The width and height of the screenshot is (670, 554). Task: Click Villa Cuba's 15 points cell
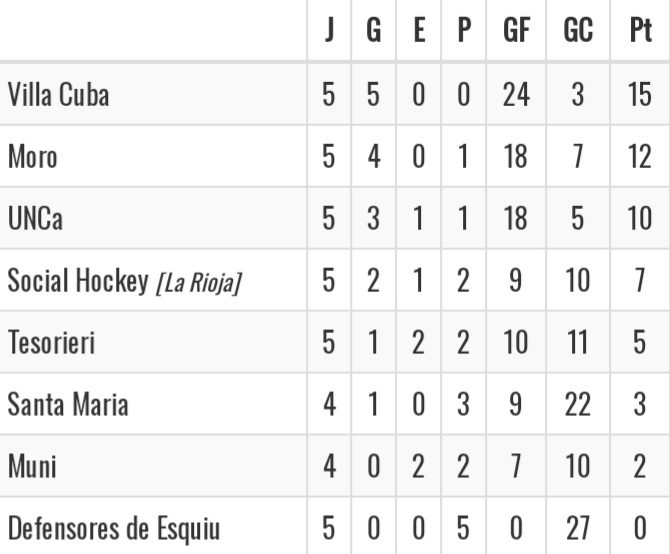[x=640, y=95]
